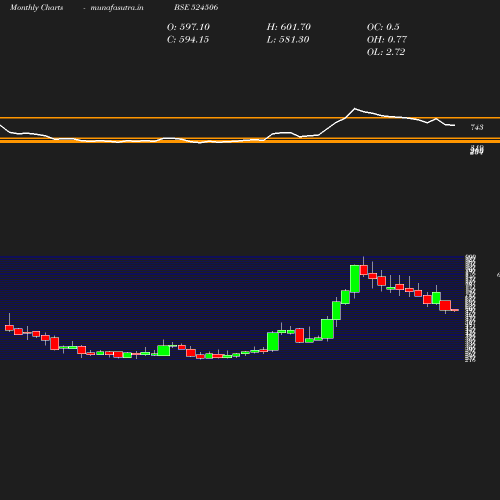Click the last large red candle
This screenshot has width=500, height=500.
(445, 305)
